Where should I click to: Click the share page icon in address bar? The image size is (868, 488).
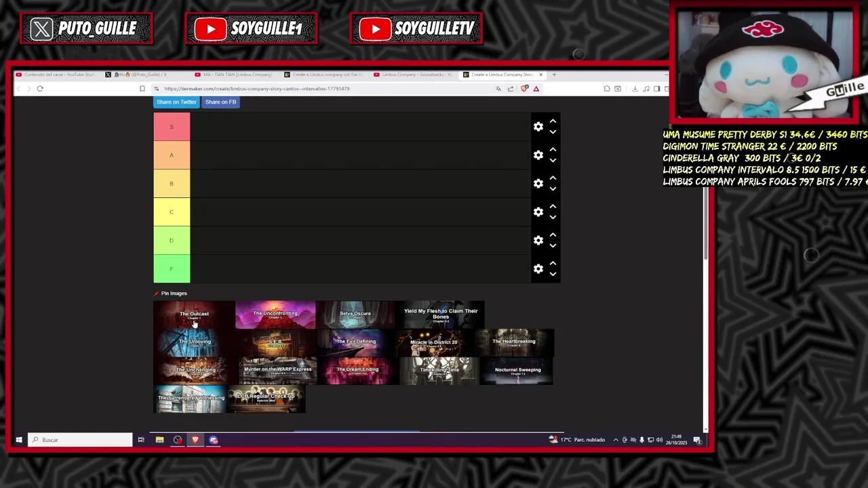click(511, 89)
